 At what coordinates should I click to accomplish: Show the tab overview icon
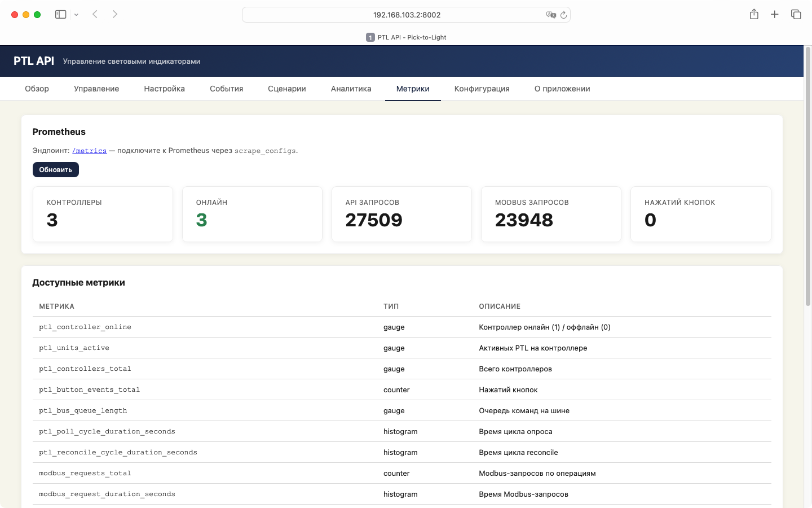(796, 15)
